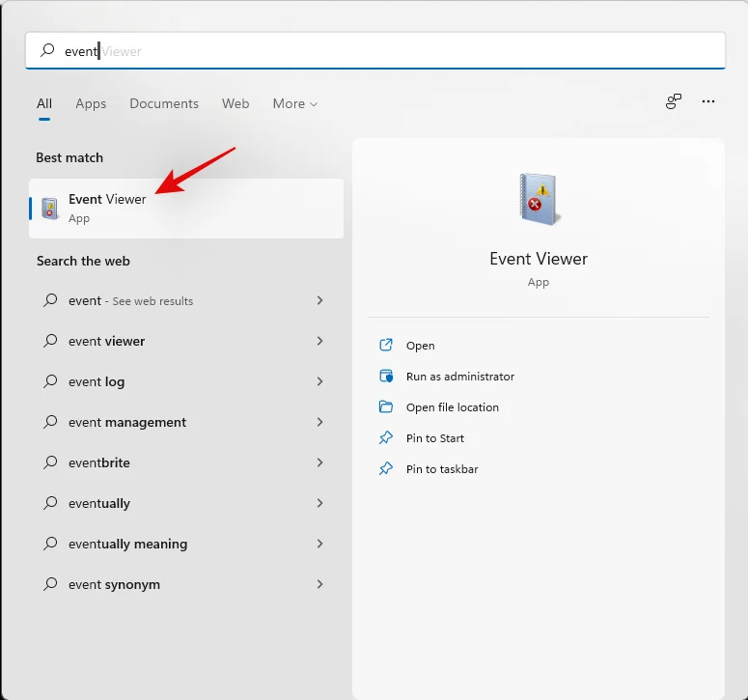
Task: Select 'eventually meaning' web suggestion text
Action: click(127, 544)
